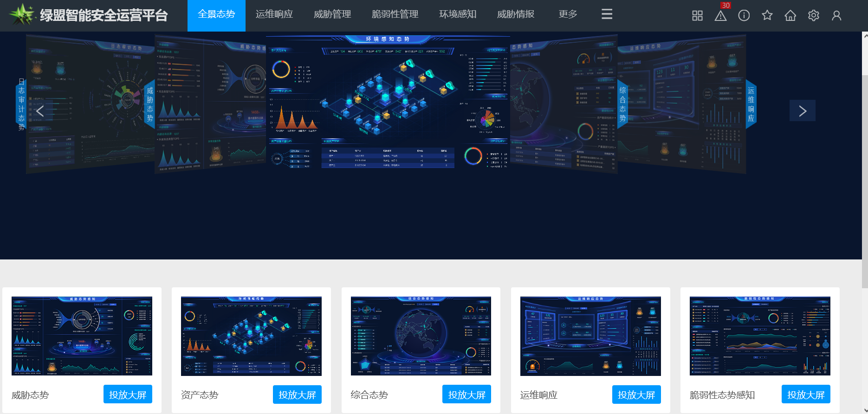Expand the 更多 navigation menu
868x414 pixels.
click(x=568, y=14)
